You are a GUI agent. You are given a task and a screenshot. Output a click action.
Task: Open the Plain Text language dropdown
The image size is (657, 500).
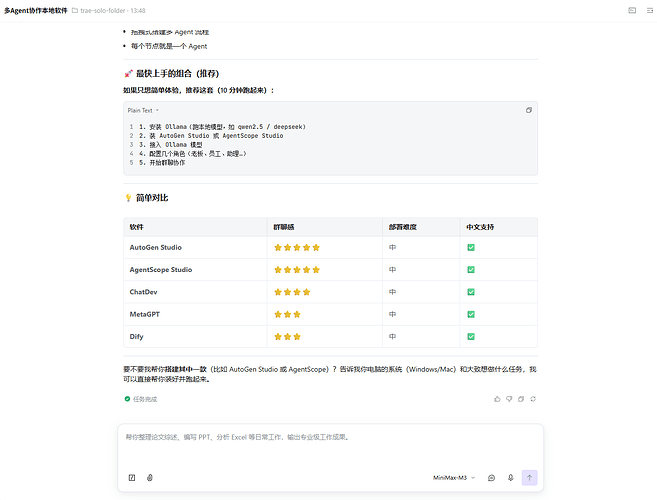[x=143, y=111]
